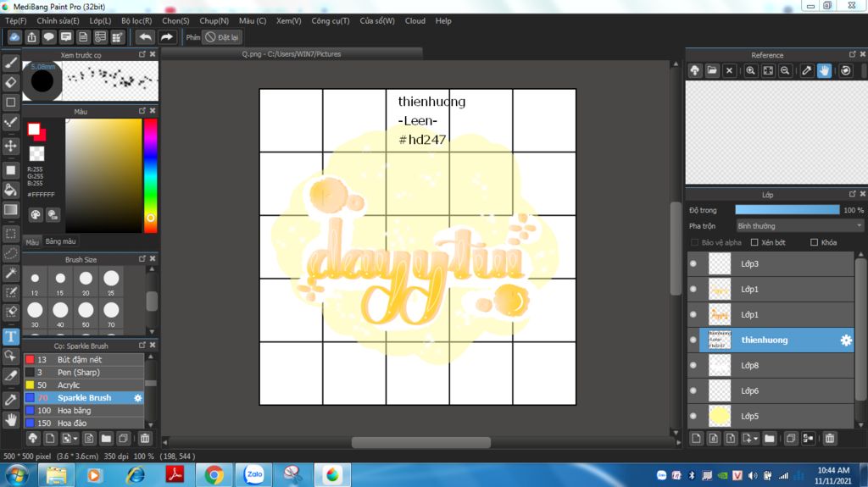Create new layer folder in layer panel
Image resolution: width=868 pixels, height=487 pixels.
770,439
